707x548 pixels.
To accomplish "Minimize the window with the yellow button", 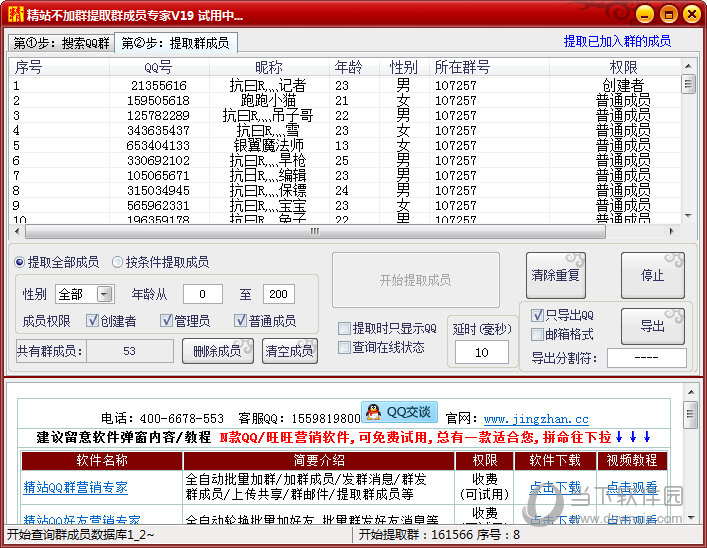I will [x=645, y=14].
